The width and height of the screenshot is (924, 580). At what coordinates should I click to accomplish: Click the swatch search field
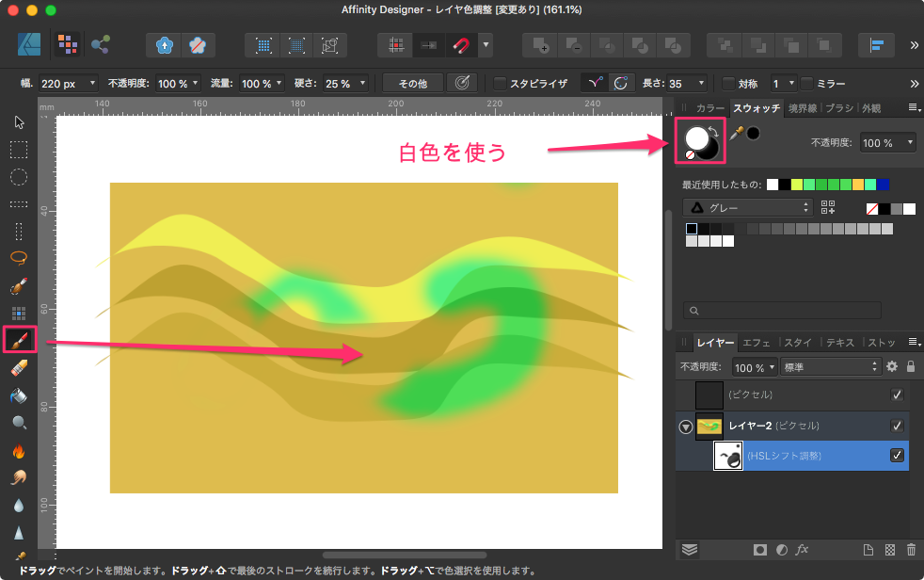[783, 310]
